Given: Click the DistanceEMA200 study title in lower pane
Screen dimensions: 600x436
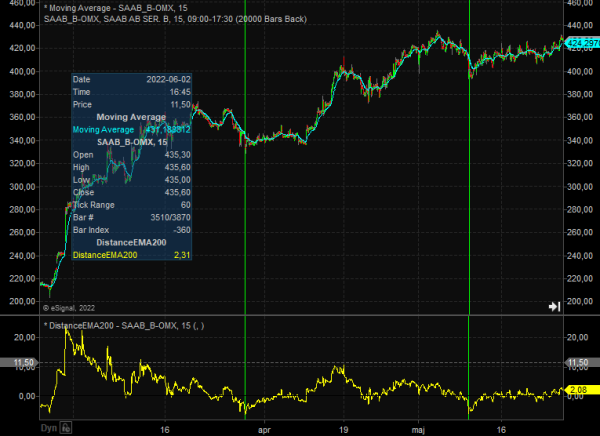Looking at the screenshot, I should pyautogui.click(x=124, y=326).
